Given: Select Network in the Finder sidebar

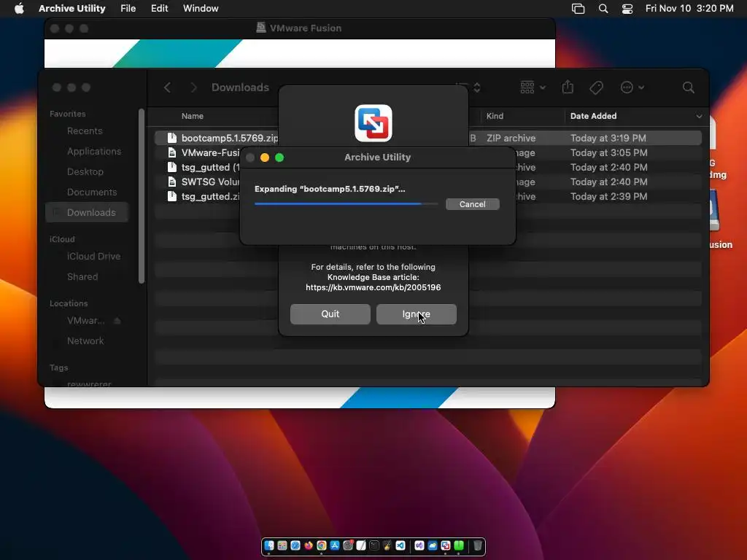Looking at the screenshot, I should coord(85,341).
